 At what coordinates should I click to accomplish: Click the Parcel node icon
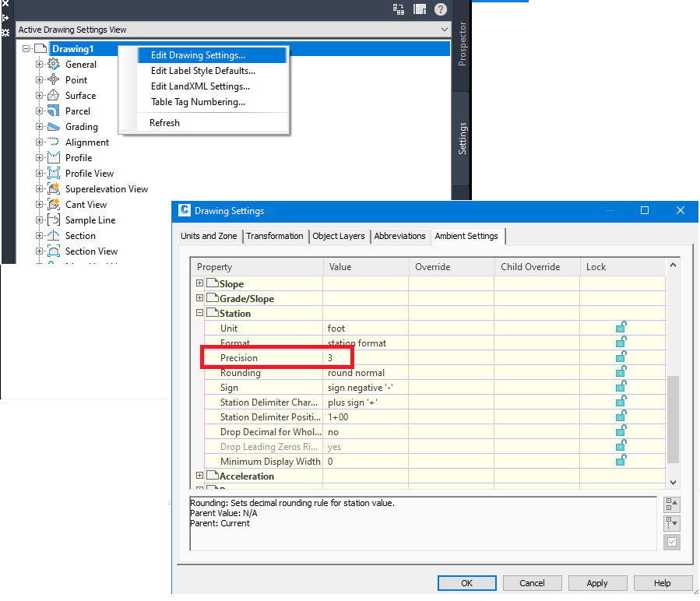pos(54,111)
